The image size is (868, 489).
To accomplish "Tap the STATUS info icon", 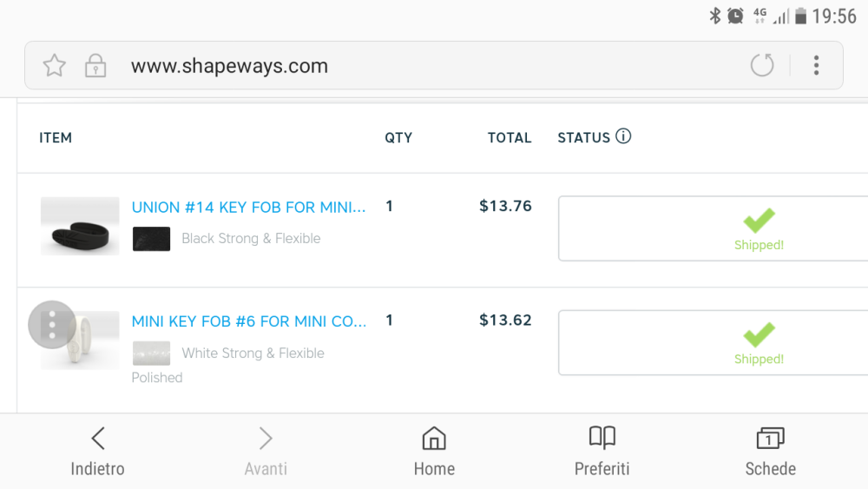I will point(623,136).
